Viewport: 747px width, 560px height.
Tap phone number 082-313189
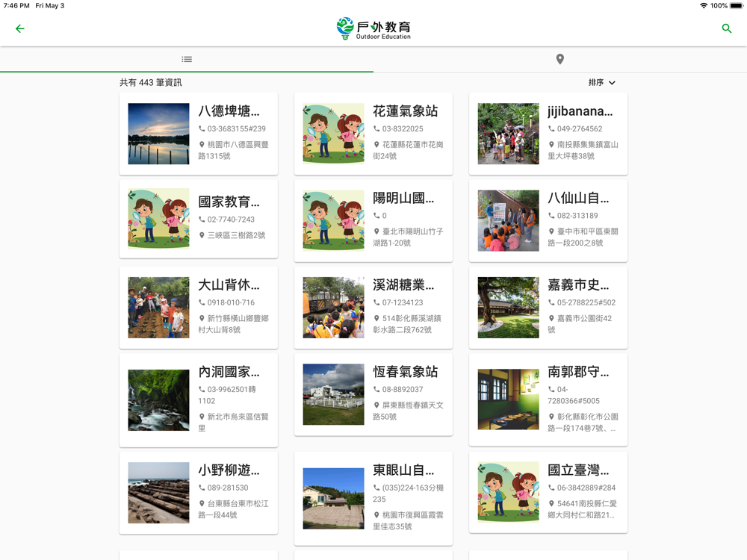click(x=577, y=216)
